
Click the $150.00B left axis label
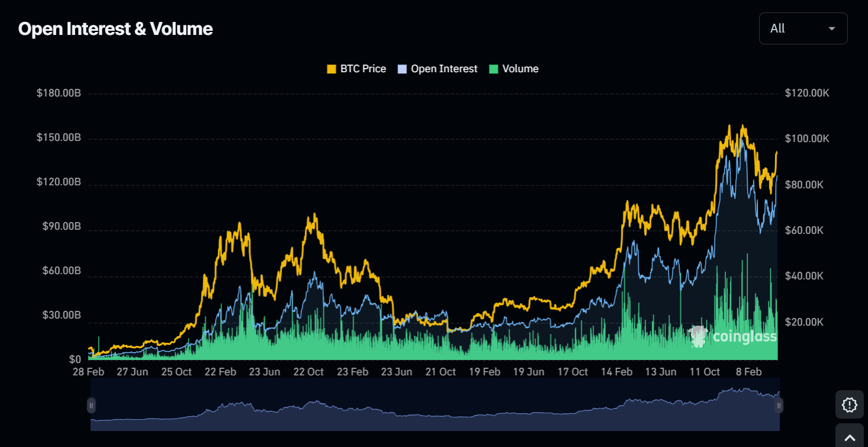pos(59,137)
